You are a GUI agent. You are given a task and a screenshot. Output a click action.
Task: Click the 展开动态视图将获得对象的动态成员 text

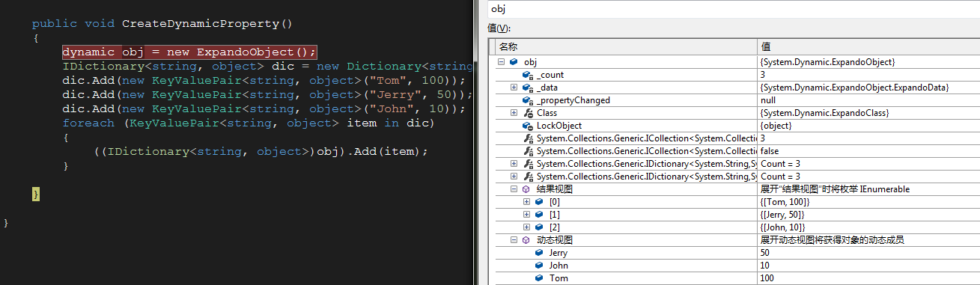[833, 240]
